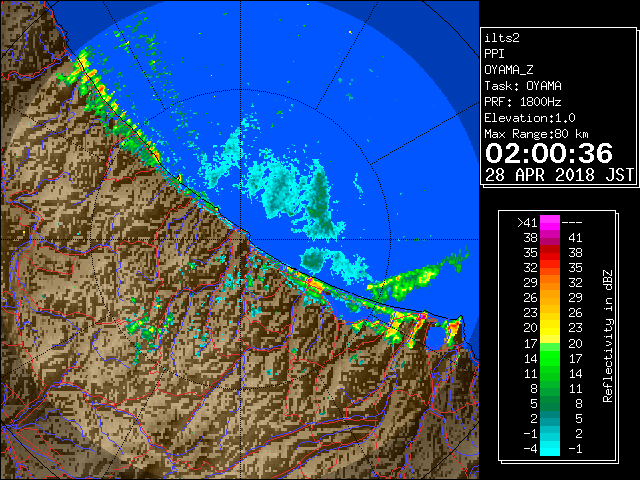
Task: Pick the teal 2–5 dBZ swatch
Action: click(550, 418)
